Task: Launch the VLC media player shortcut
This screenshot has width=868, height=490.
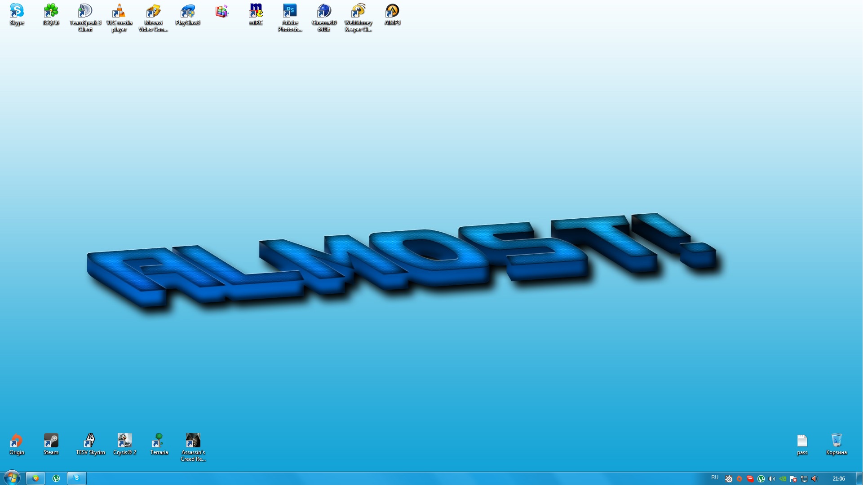Action: coord(119,11)
